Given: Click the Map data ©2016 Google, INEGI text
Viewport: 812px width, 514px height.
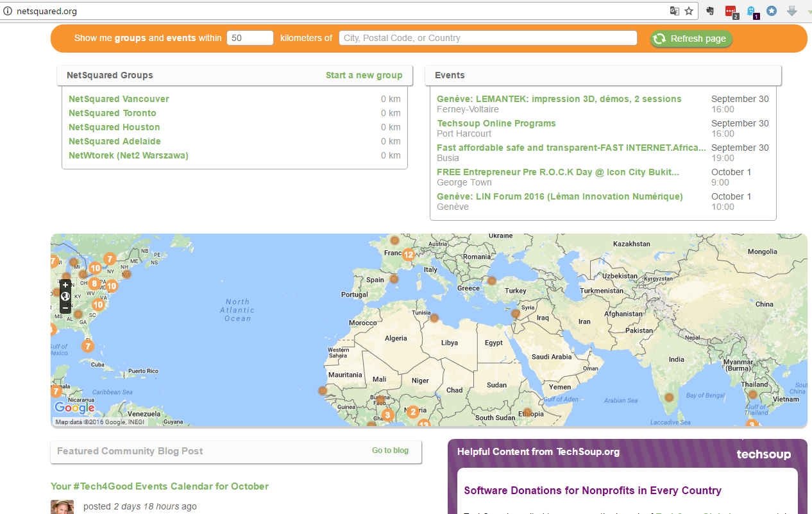Looking at the screenshot, I should coord(100,422).
